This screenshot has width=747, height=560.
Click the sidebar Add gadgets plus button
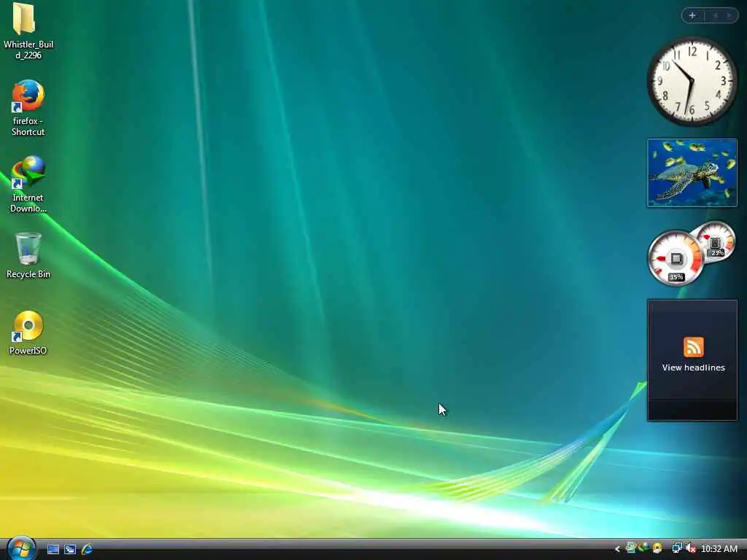pyautogui.click(x=692, y=16)
